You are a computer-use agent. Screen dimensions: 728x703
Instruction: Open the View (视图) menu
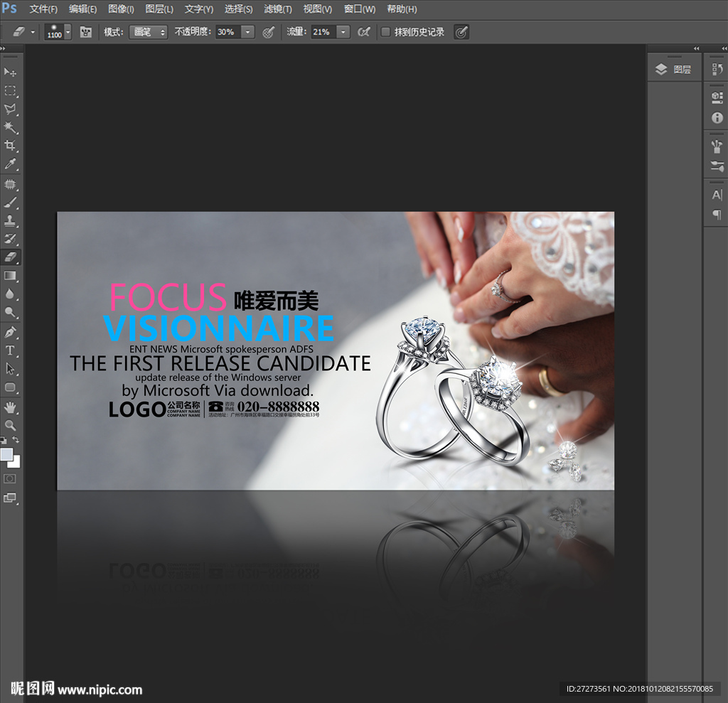(318, 9)
